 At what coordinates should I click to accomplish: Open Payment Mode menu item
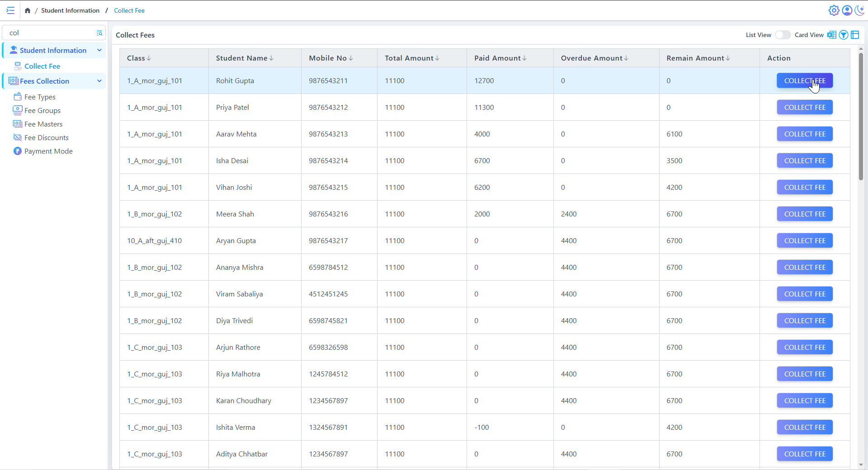[48, 151]
